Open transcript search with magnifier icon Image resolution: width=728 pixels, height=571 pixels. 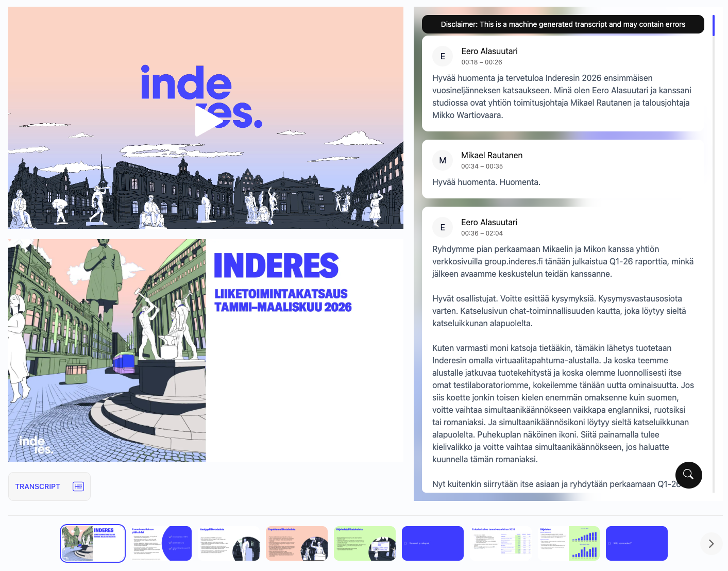coord(688,475)
